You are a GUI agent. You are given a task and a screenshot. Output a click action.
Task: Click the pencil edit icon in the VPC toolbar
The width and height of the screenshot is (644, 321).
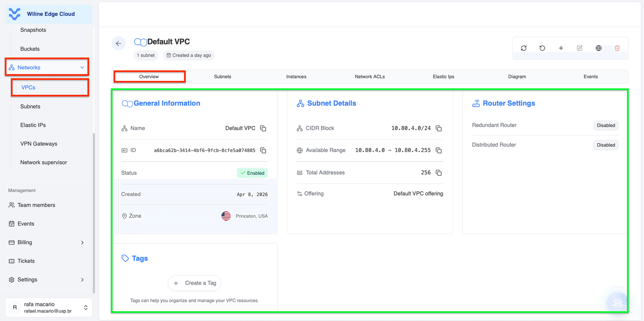tap(580, 48)
